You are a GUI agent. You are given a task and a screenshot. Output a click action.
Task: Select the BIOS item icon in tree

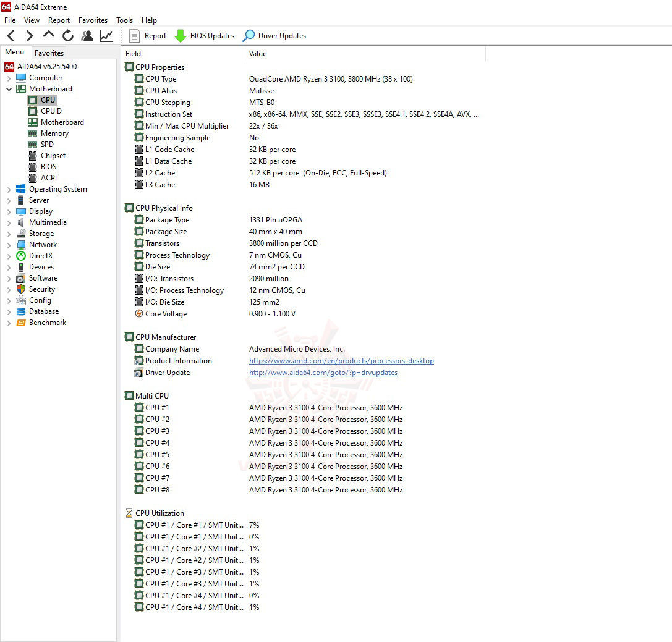[33, 167]
